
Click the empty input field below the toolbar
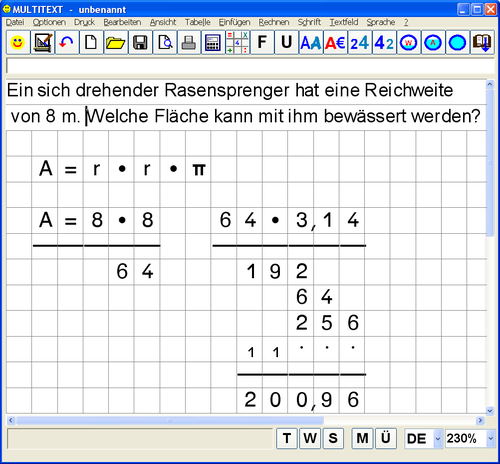(x=250, y=66)
